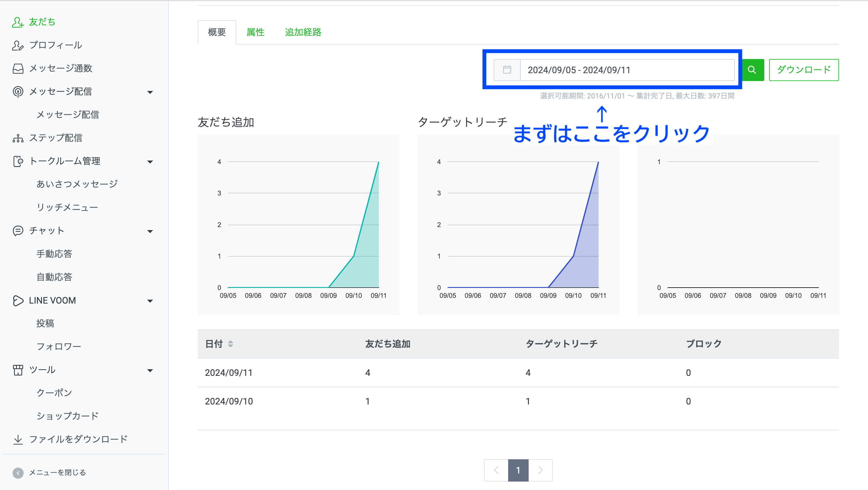Sort table by 日付 sort arrows
868x490 pixels.
[231, 344]
